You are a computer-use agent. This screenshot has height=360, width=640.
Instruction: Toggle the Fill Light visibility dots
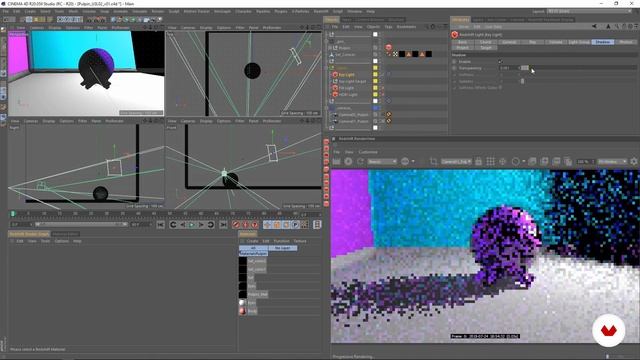tap(380, 88)
